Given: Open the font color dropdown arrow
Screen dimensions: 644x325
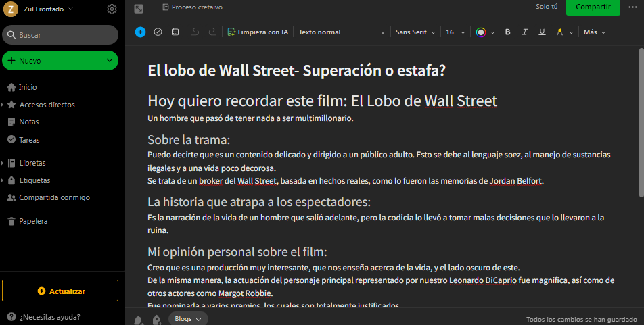Looking at the screenshot, I should coord(492,32).
